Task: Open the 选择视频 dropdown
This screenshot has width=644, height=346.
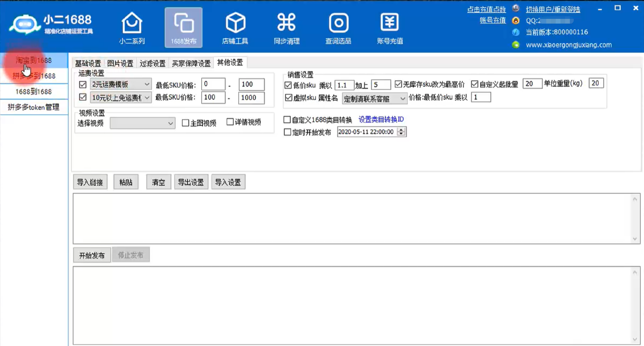Action: click(170, 123)
